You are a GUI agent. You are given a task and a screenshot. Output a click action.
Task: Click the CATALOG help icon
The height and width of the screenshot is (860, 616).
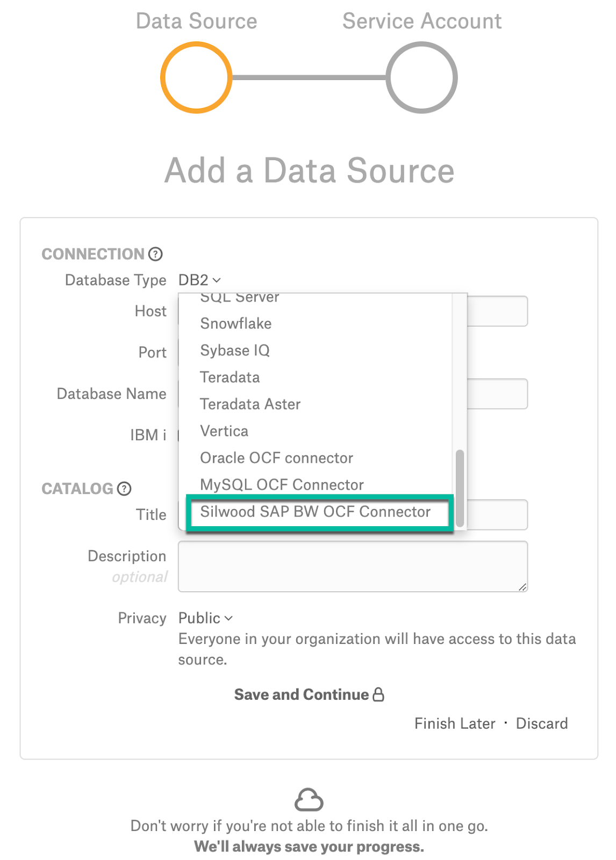[x=124, y=489]
